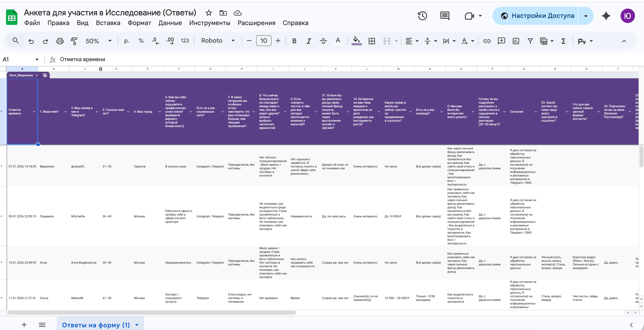Open the comments panel icon
644x330 pixels.
pyautogui.click(x=444, y=16)
